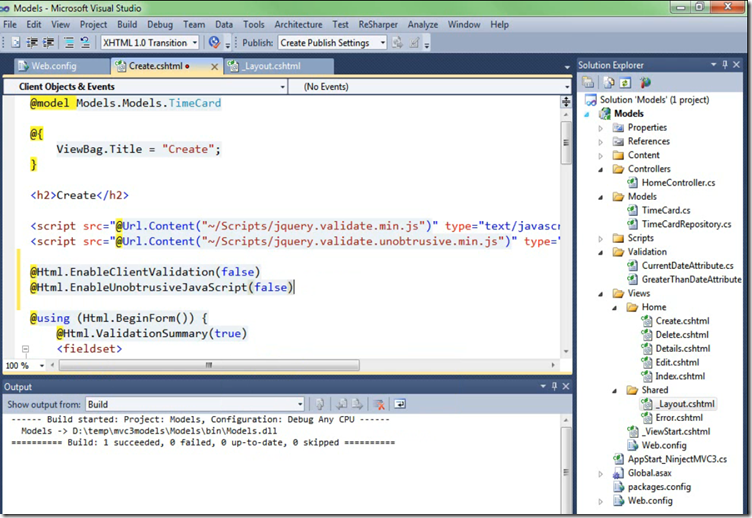Click Show All Files icon in Solution Explorer
The image size is (752, 518).
pos(609,82)
